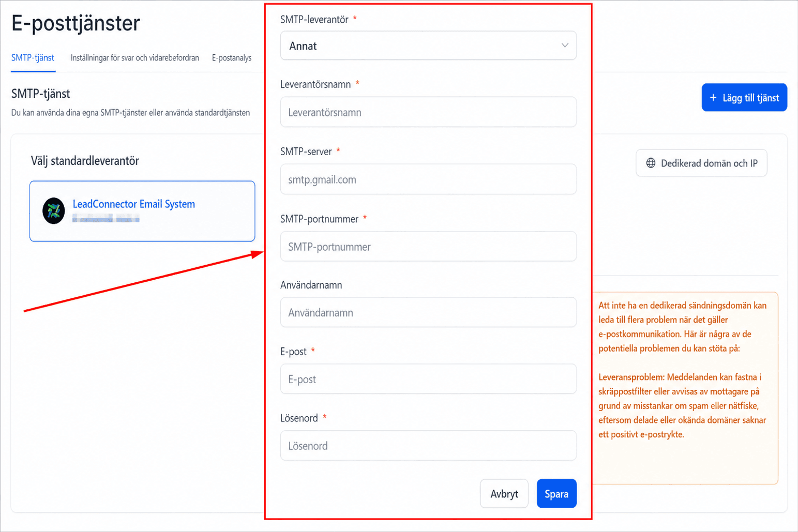Open Dedikerad domän och IP
798x532 pixels.
(x=701, y=163)
